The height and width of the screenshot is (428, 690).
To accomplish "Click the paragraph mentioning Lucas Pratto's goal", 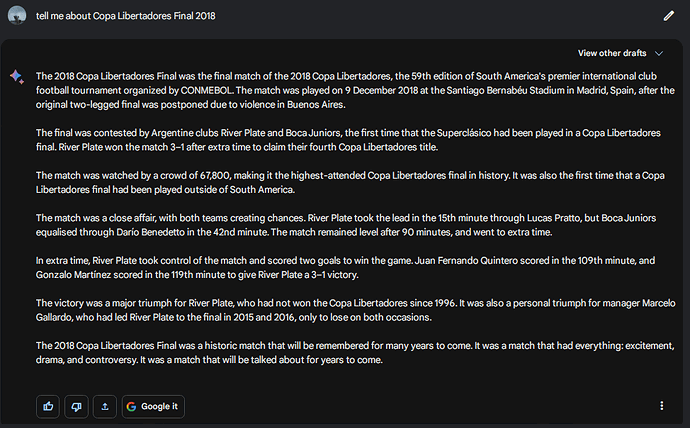I will click(346, 225).
